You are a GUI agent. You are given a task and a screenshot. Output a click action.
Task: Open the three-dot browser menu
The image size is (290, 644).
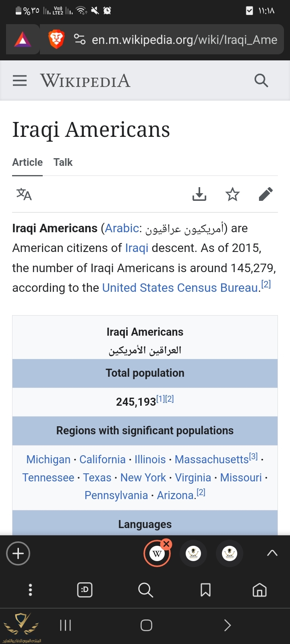pos(30,590)
